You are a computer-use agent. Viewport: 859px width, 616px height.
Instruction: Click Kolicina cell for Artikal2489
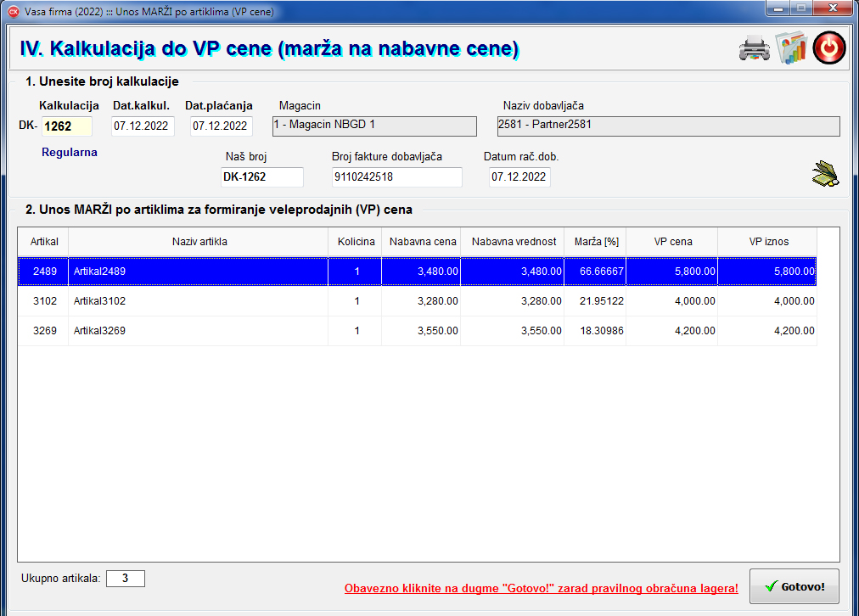click(x=356, y=271)
